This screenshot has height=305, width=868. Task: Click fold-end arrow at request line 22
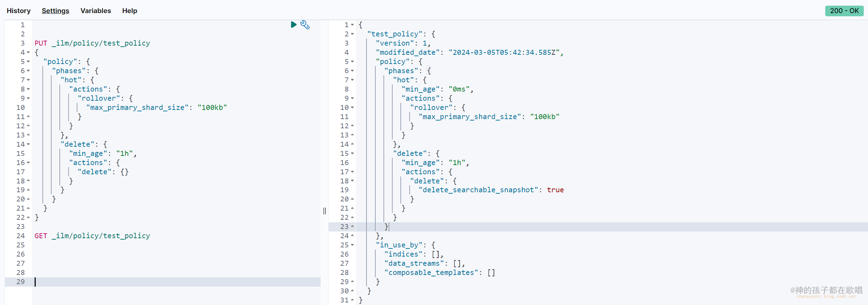(x=28, y=217)
